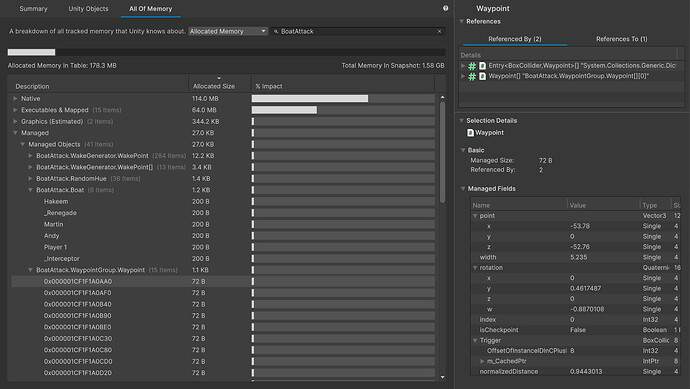Click the Waypoint script icon in Selection Details

[470, 132]
